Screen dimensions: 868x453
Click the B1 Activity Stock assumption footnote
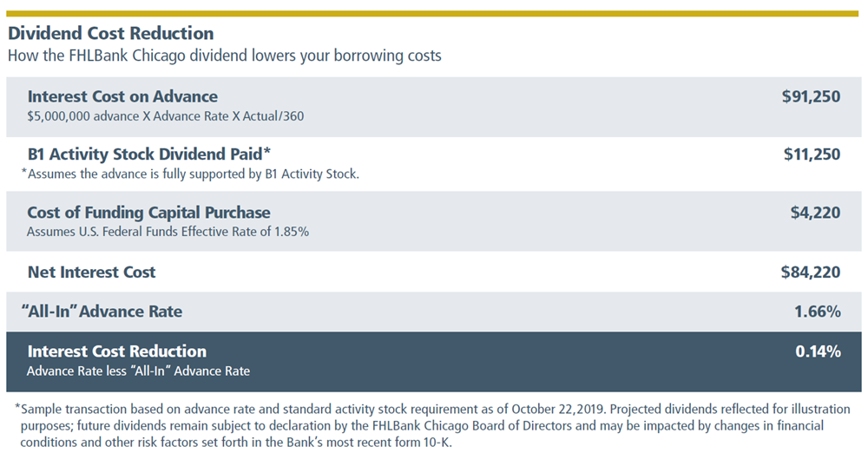coord(190,174)
